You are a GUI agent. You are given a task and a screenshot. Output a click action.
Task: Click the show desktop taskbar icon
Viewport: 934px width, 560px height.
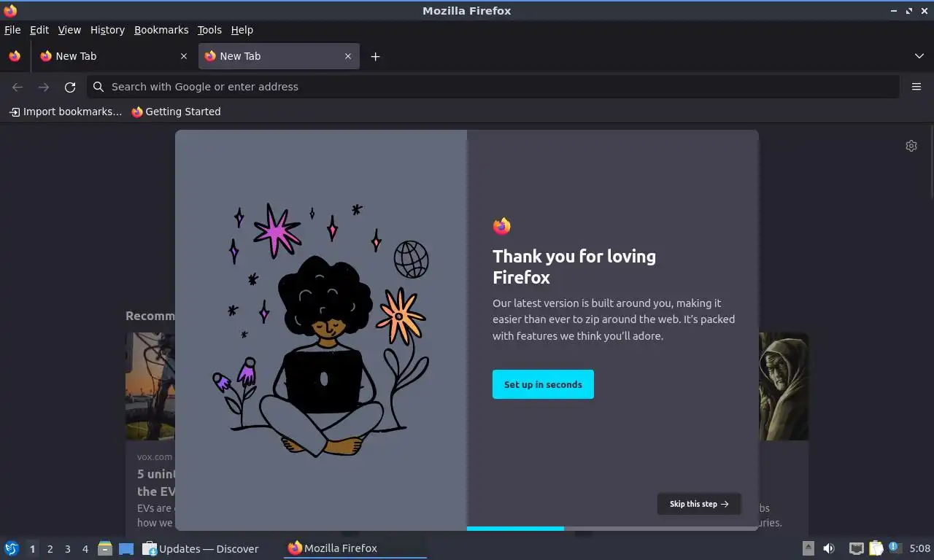click(x=126, y=548)
